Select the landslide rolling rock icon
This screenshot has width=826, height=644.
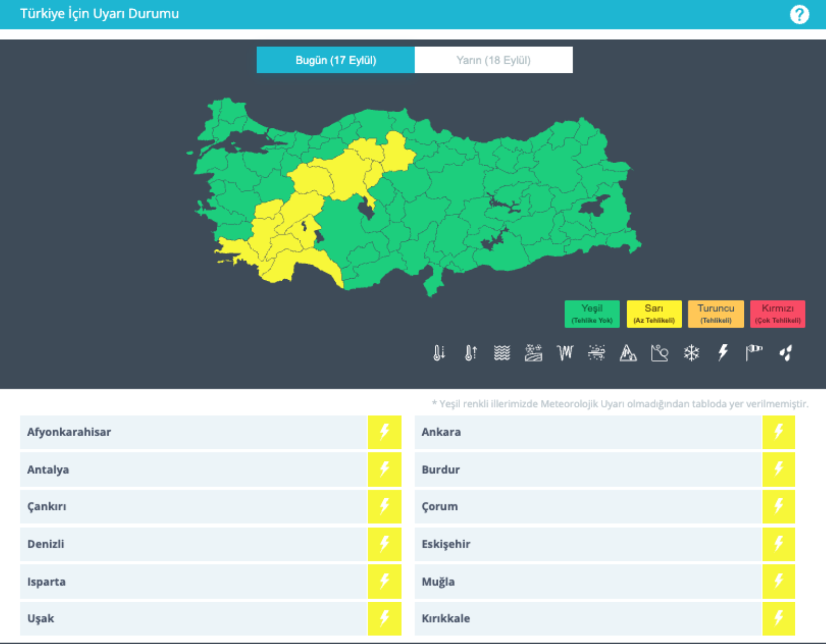659,353
